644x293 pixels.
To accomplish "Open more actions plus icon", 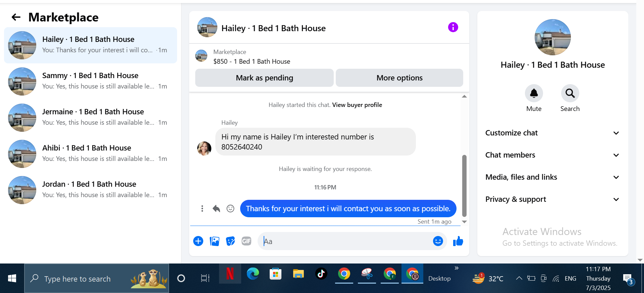I will pyautogui.click(x=198, y=241).
